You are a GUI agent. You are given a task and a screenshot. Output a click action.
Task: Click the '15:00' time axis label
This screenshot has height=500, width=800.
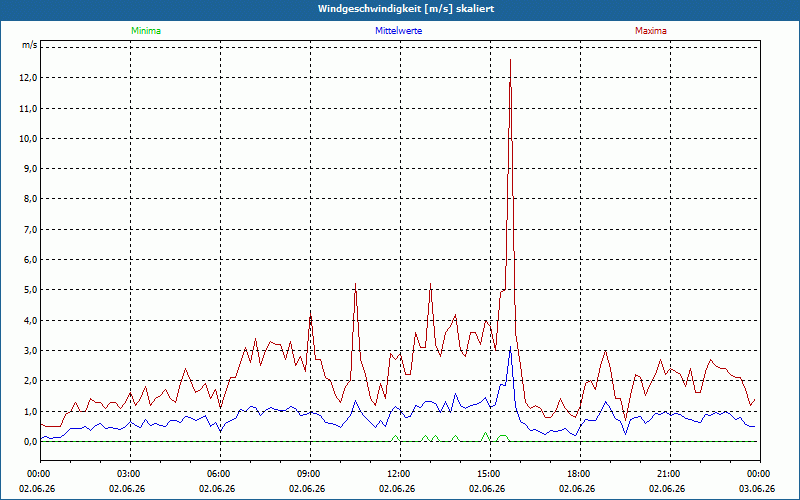(490, 474)
